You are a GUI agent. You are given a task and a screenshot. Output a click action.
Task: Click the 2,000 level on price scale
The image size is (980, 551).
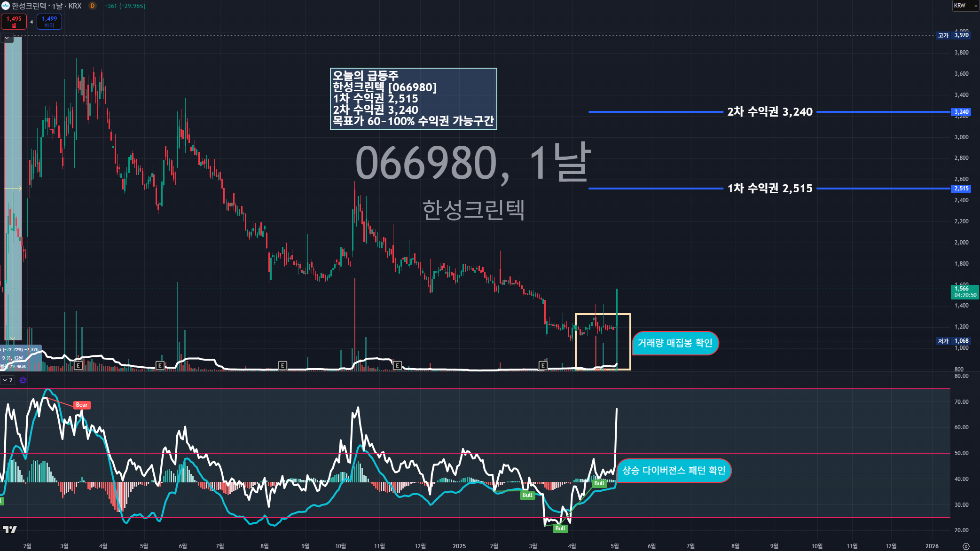coord(961,243)
